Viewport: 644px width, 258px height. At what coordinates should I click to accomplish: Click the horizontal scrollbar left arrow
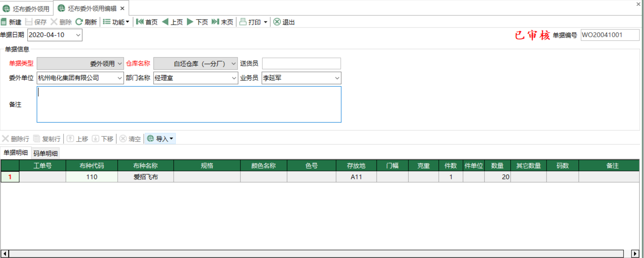(x=5, y=253)
